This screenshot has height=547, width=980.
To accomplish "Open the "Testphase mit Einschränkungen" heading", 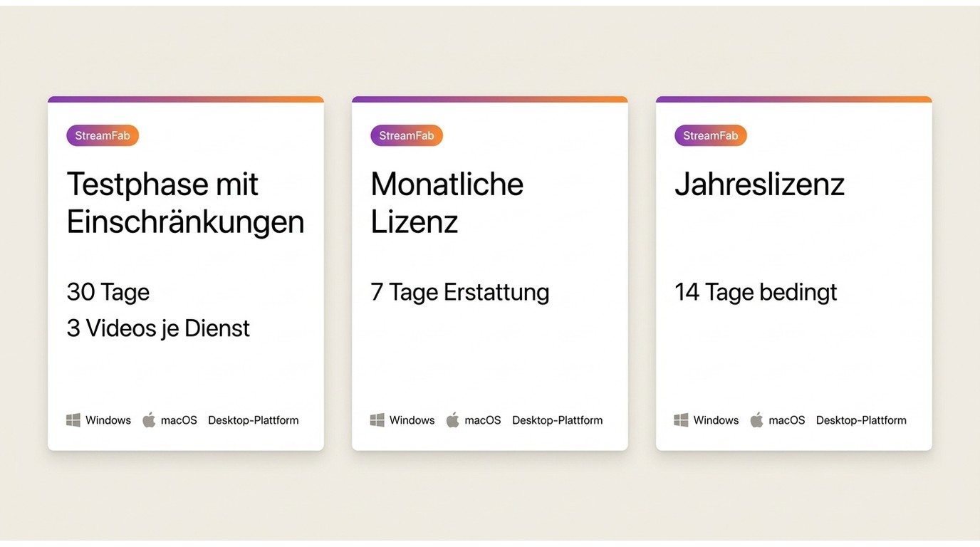I will (185, 203).
